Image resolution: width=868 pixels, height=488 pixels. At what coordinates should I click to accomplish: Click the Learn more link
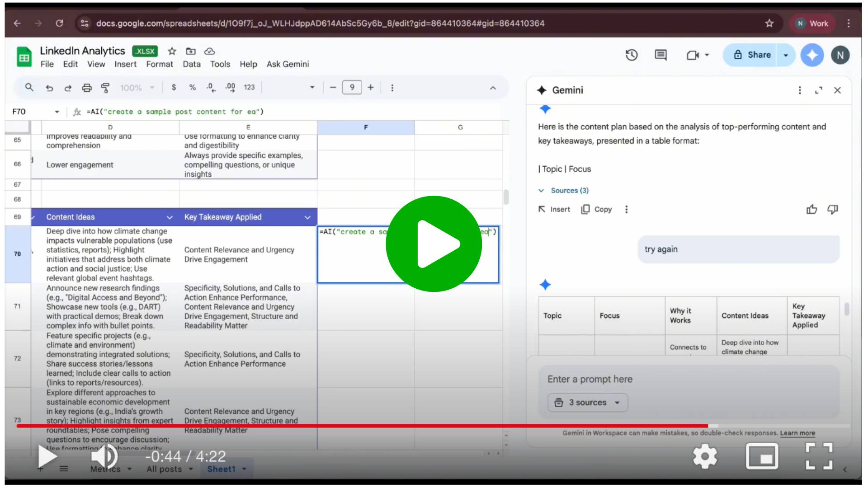point(797,433)
